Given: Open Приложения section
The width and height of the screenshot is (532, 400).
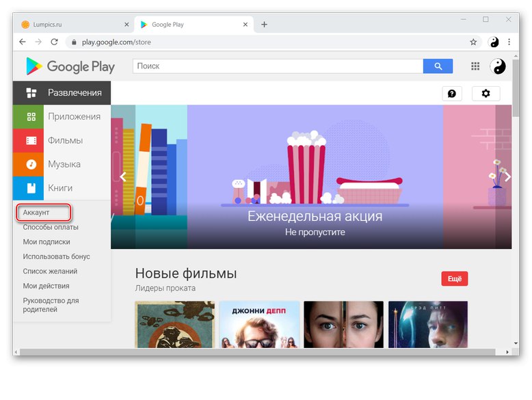Looking at the screenshot, I should (x=62, y=117).
